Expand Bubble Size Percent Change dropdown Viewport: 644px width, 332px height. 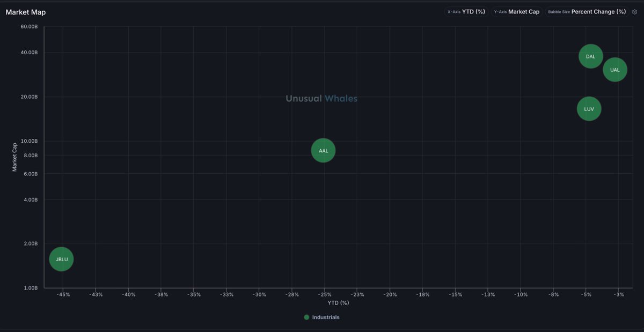point(587,12)
